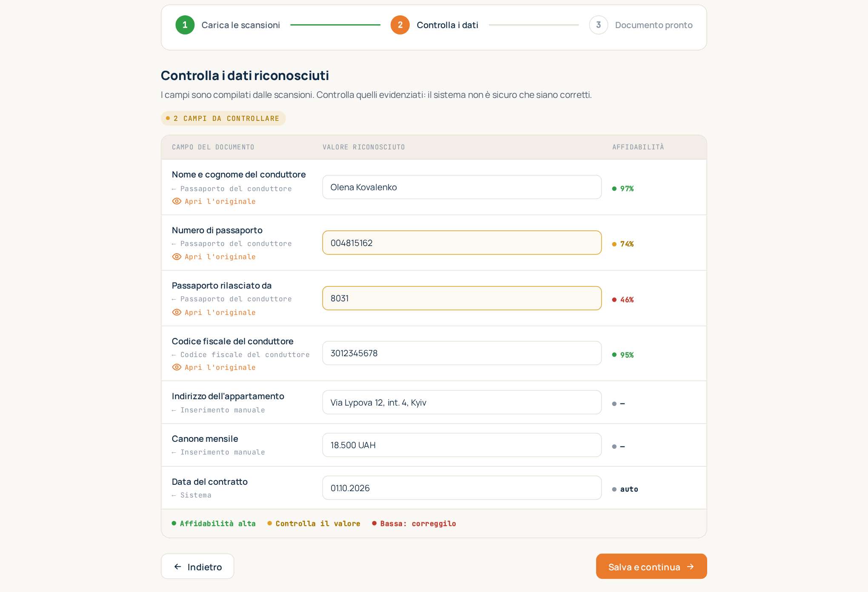Click Controlla il valore legend entry
This screenshot has height=592, width=868.
(314, 523)
